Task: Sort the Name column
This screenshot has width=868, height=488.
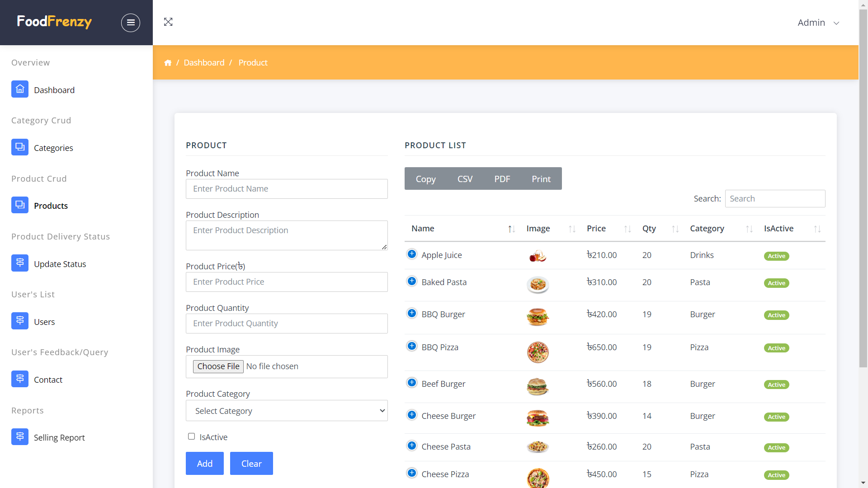Action: coord(511,229)
